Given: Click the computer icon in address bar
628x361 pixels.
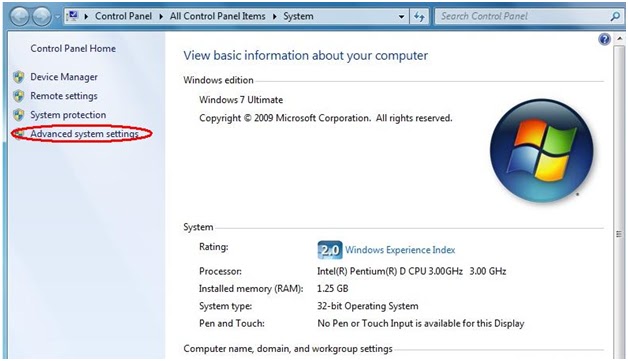Looking at the screenshot, I should (73, 16).
